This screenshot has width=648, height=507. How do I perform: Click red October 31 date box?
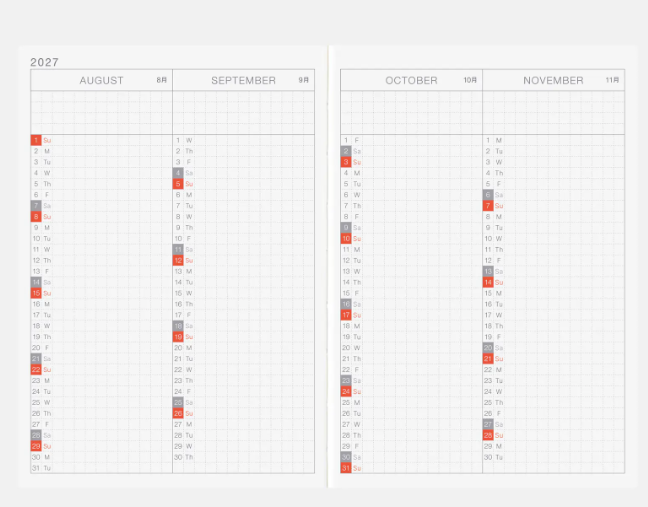pos(346,468)
